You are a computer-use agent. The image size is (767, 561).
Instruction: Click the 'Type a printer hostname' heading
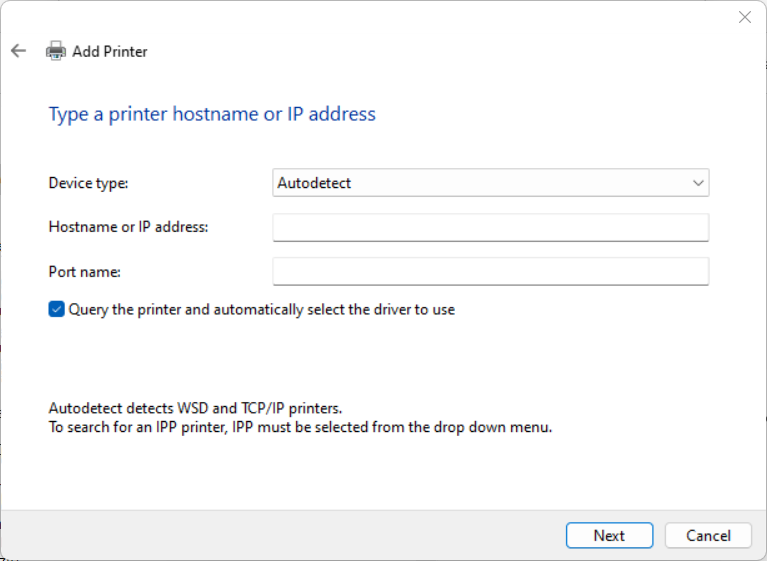pos(212,114)
